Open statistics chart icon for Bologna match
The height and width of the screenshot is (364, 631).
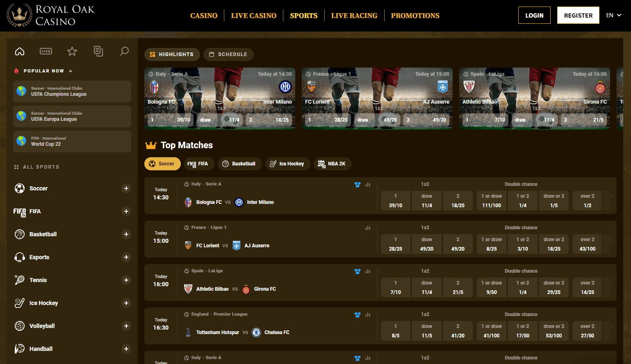pos(368,185)
